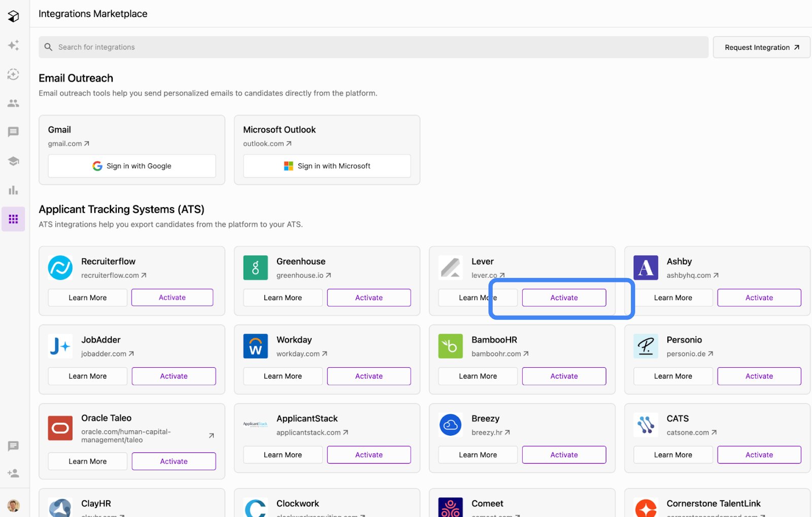812x517 pixels.
Task: Click the chat icon above the add-user icon
Action: [x=14, y=446]
